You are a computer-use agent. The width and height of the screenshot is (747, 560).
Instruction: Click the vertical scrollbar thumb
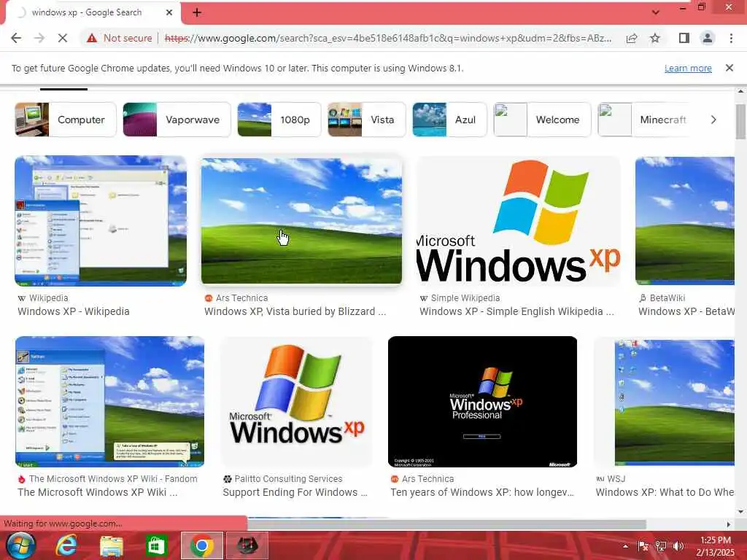point(740,122)
